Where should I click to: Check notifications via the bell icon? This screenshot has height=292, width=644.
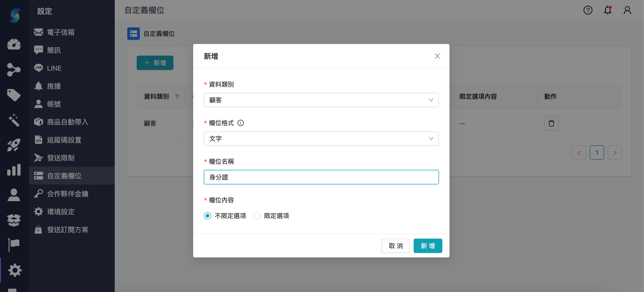[x=608, y=10]
